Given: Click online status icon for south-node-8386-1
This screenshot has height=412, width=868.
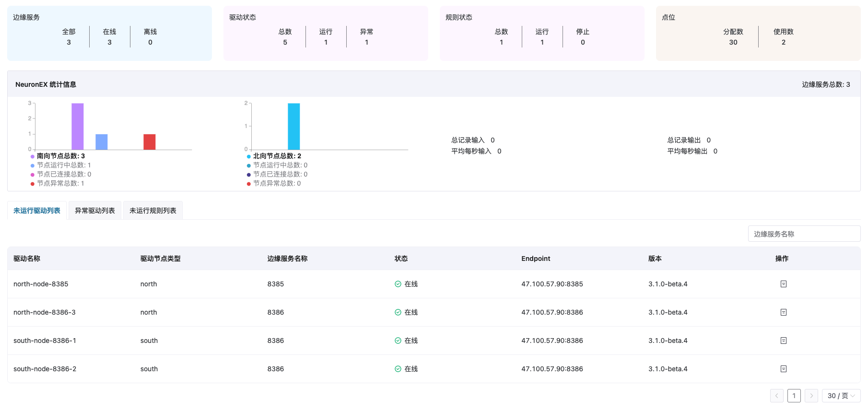Looking at the screenshot, I should tap(398, 341).
